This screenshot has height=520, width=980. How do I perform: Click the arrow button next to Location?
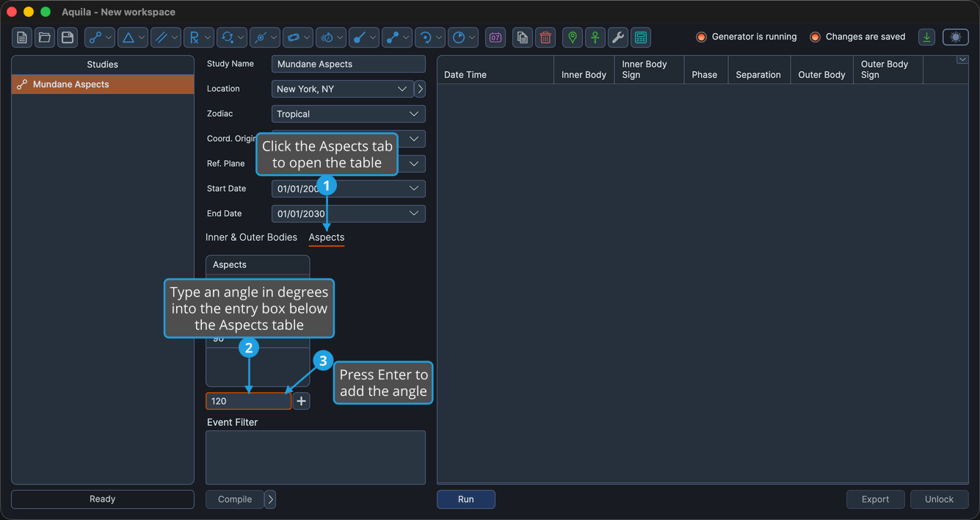pos(420,89)
